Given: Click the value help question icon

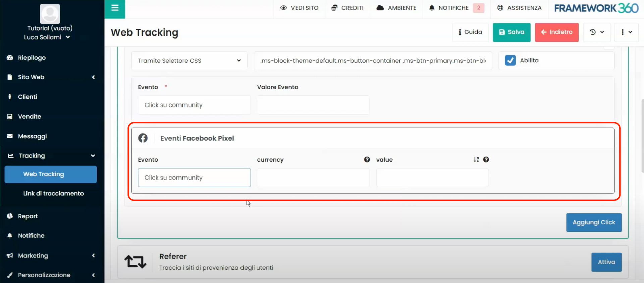Looking at the screenshot, I should [486, 160].
